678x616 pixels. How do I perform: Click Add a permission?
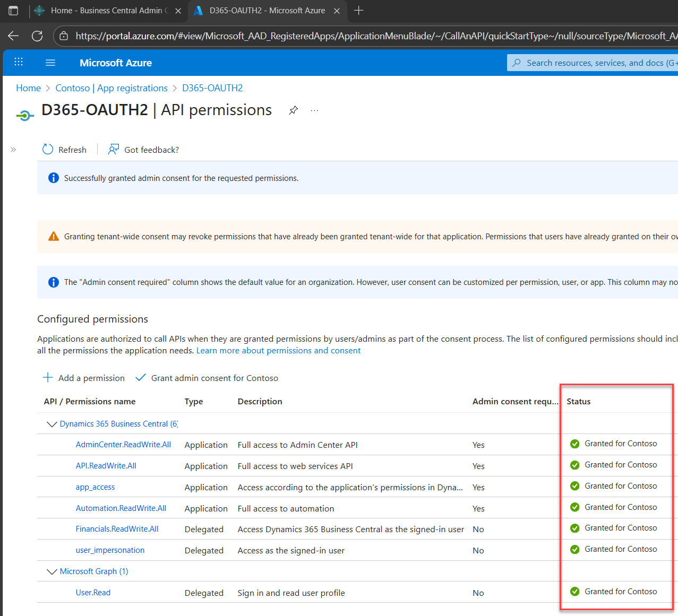(84, 378)
